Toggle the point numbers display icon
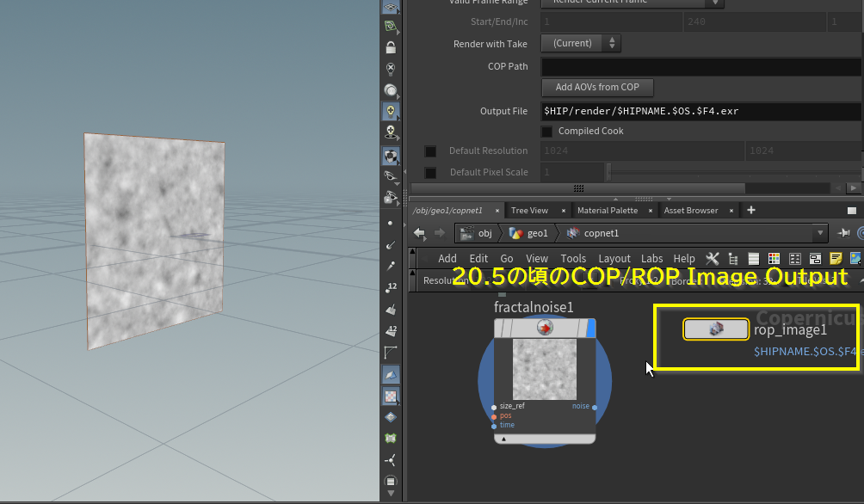The height and width of the screenshot is (504, 864). point(391,287)
